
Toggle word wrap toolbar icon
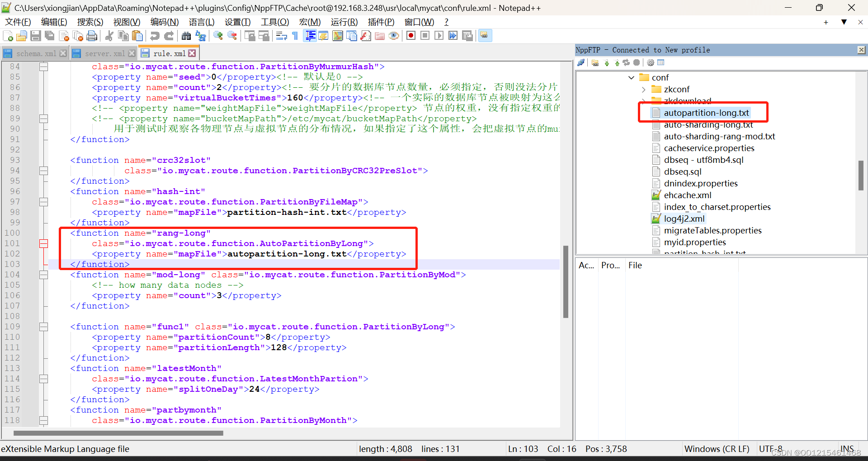point(281,36)
